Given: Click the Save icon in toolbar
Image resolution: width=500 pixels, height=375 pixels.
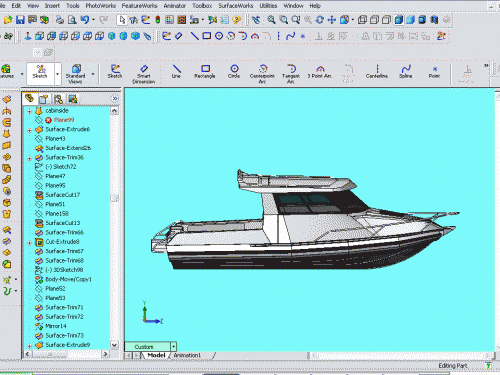Looking at the screenshot, I should pyautogui.click(x=20, y=20).
